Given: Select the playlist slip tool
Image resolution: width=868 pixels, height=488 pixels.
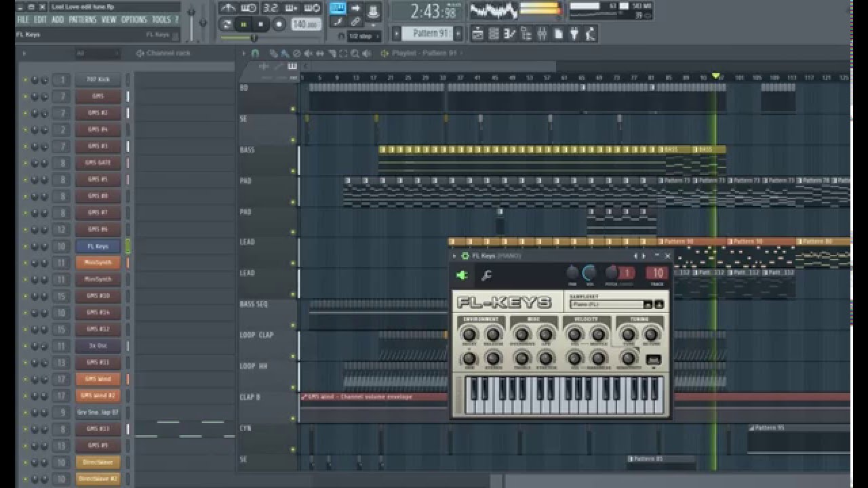Looking at the screenshot, I should coord(320,53).
